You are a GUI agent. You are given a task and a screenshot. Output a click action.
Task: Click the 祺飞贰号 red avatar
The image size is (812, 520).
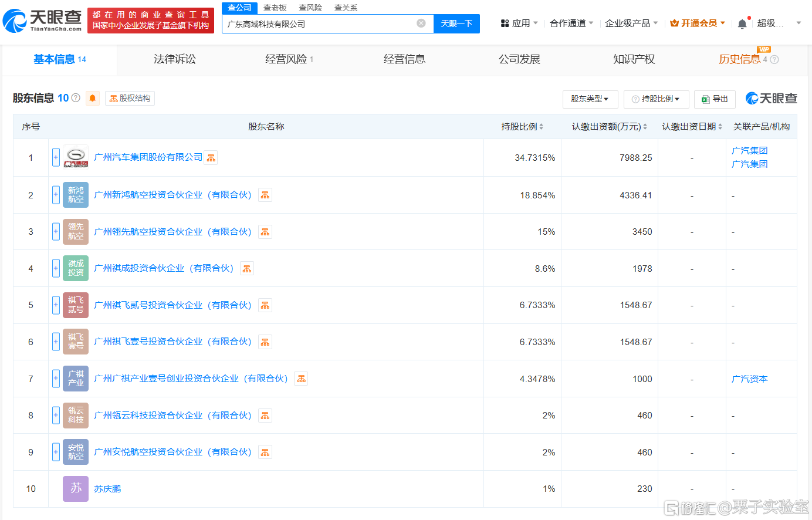pos(76,305)
